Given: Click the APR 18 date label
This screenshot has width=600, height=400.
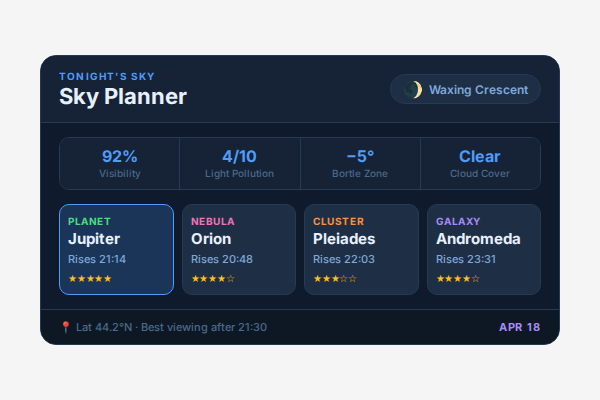Looking at the screenshot, I should [x=519, y=327].
